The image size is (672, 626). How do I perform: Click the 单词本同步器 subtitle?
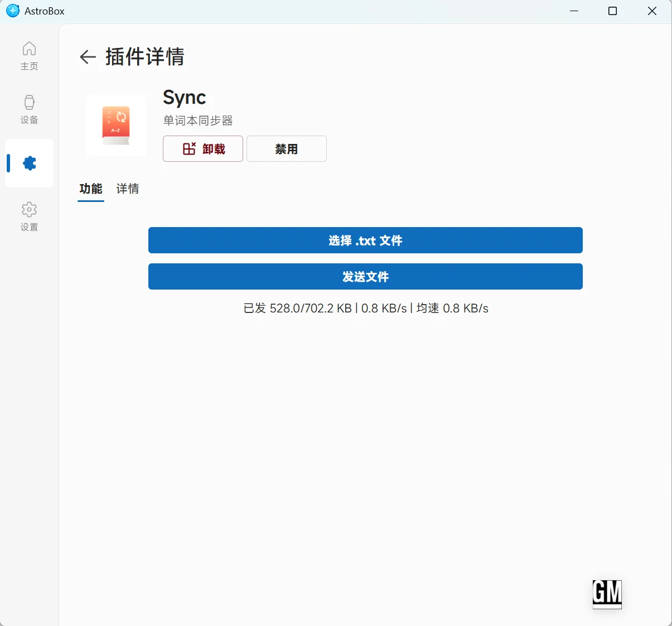(x=198, y=121)
